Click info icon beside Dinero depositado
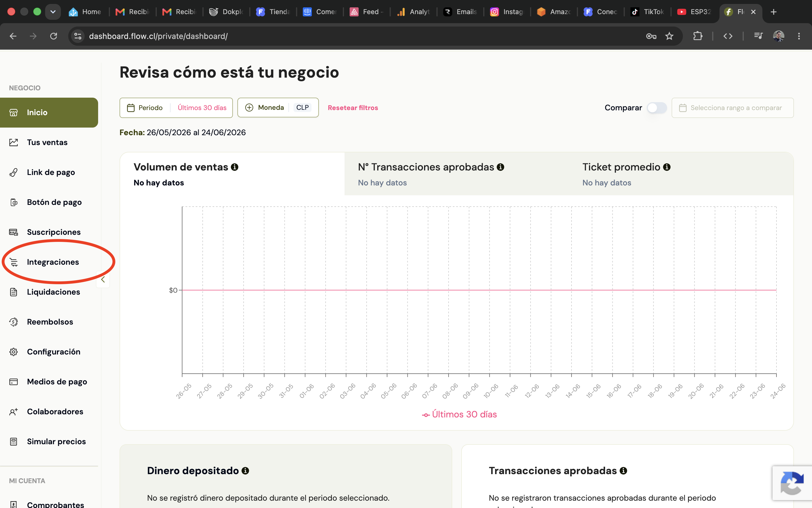The height and width of the screenshot is (508, 812). coord(245,471)
